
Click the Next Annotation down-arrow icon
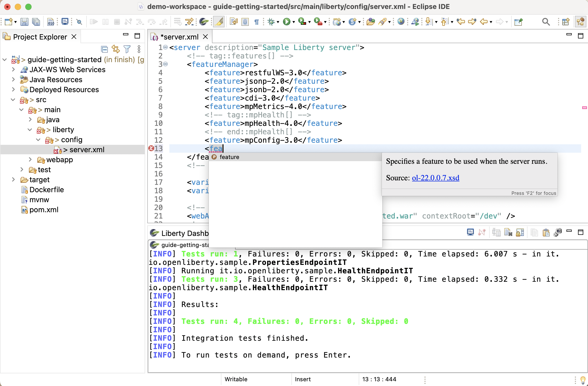429,22
